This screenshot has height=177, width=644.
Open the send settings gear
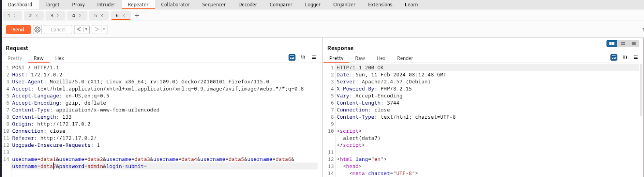[x=37, y=29]
